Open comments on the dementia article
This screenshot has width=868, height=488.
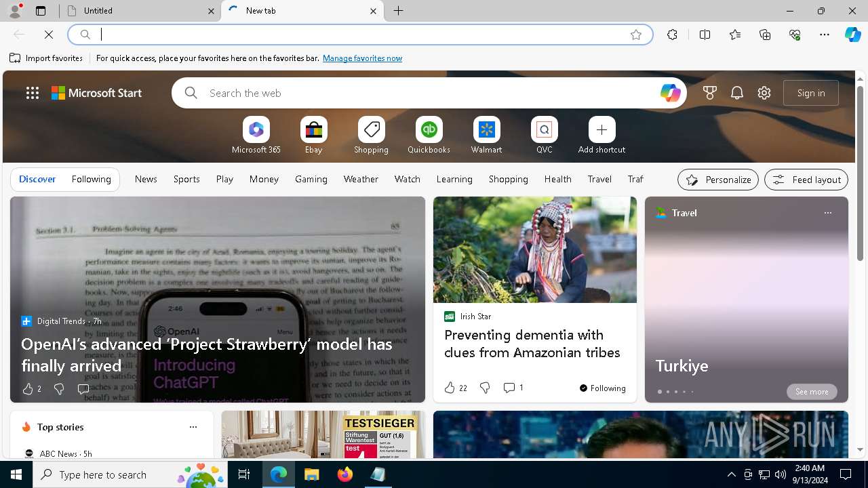513,388
